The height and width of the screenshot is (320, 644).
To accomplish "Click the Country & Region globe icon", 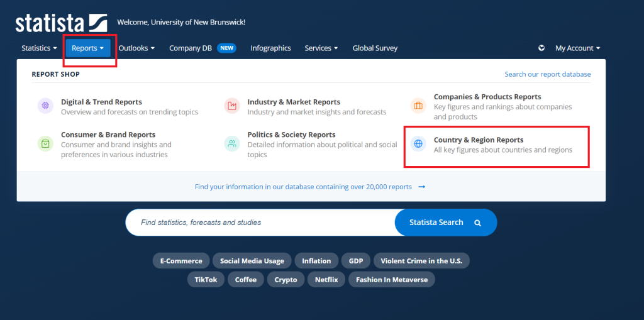I will (x=418, y=143).
